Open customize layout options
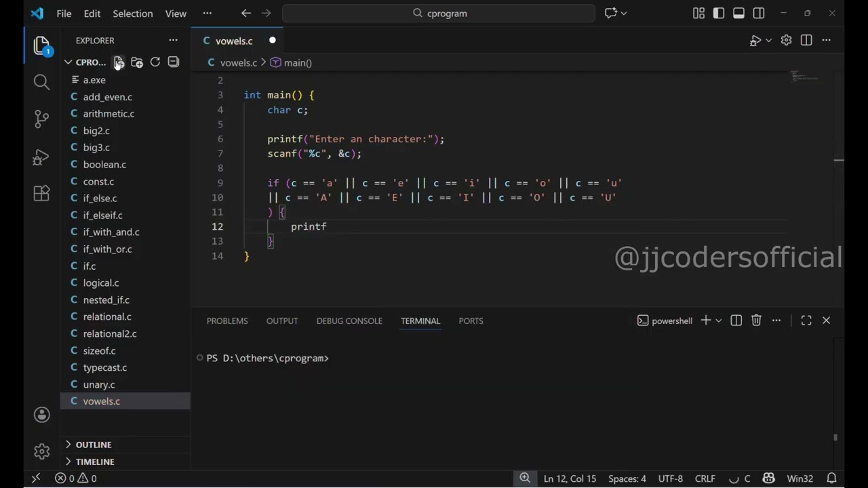 click(x=698, y=13)
